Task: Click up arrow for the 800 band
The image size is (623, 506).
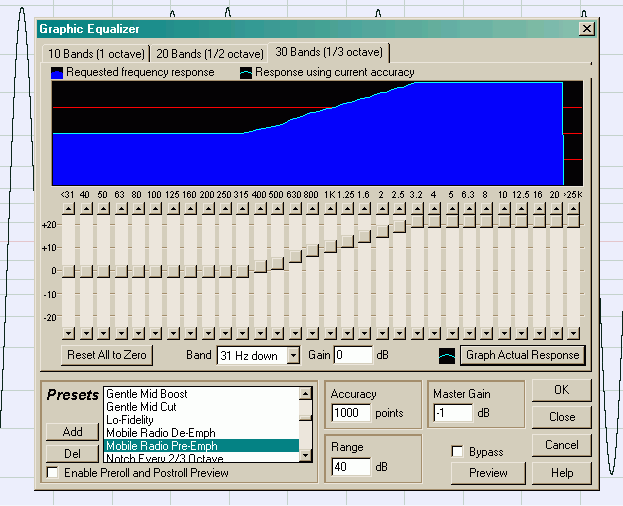Action: pos(313,209)
